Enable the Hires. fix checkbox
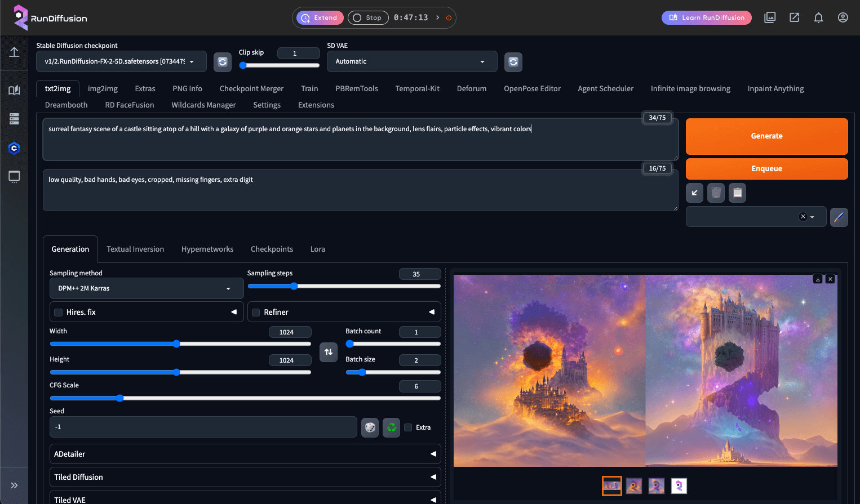The image size is (860, 504). pos(58,313)
